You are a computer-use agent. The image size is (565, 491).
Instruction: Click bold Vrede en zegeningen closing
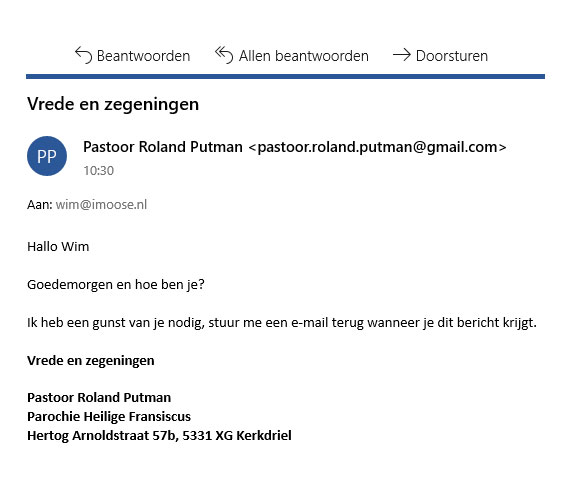(91, 361)
